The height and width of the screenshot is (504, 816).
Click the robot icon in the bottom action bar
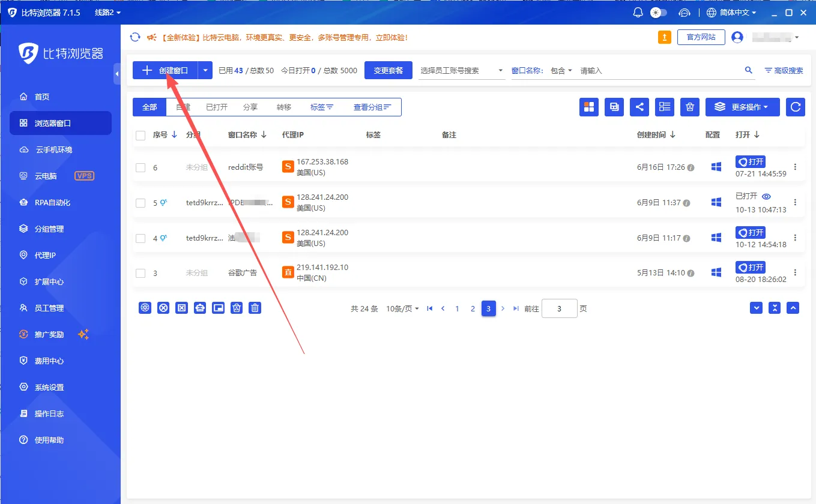(x=200, y=308)
